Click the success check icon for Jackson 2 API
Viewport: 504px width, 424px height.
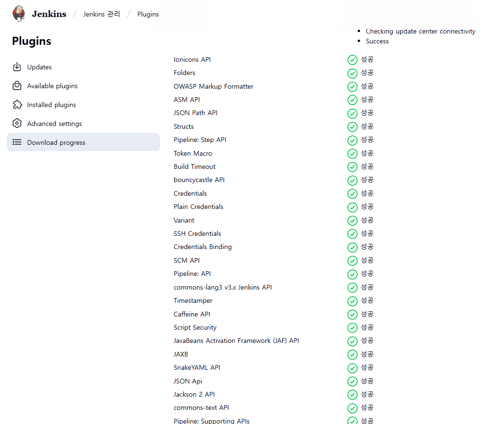coord(353,395)
